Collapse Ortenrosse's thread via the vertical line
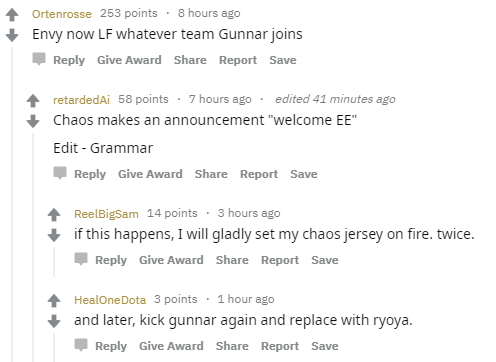496x362 pixels. tap(12, 204)
